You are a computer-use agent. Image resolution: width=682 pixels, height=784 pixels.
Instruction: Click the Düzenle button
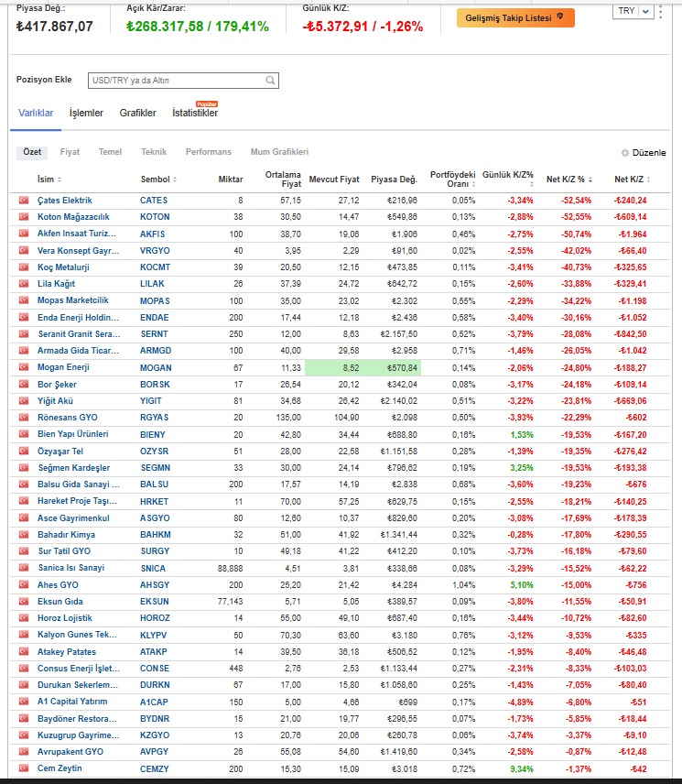coord(644,153)
